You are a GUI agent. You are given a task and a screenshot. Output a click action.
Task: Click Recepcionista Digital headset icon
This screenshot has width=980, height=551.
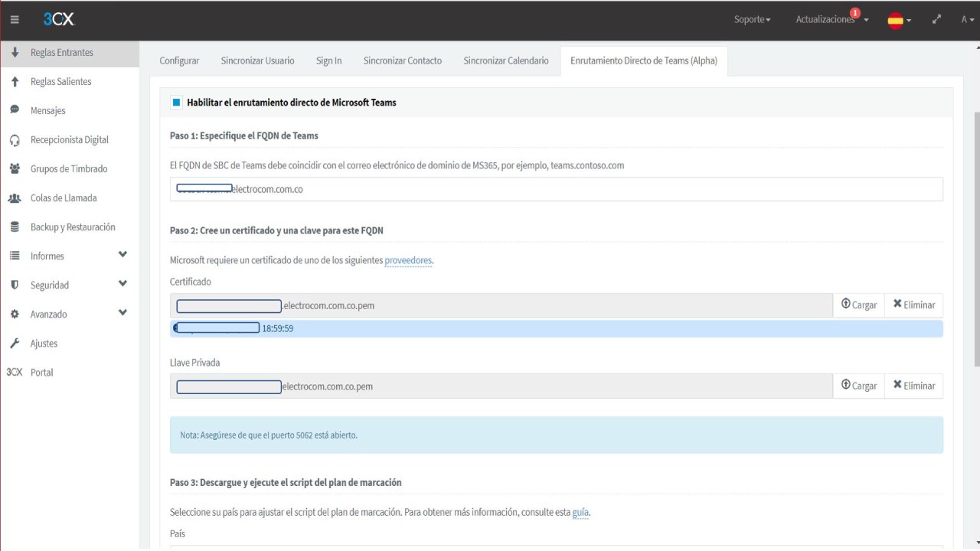(15, 140)
